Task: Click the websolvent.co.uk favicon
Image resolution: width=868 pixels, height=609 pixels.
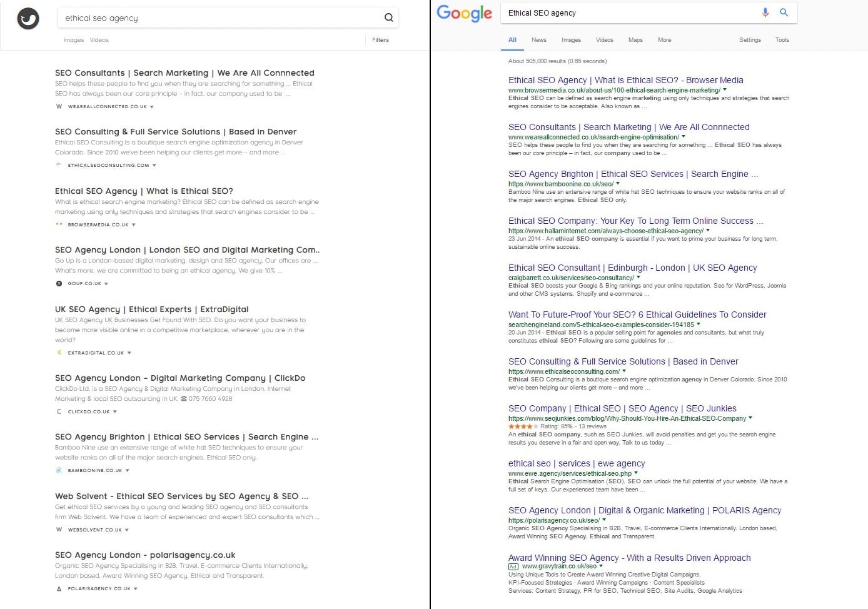Action: (59, 530)
